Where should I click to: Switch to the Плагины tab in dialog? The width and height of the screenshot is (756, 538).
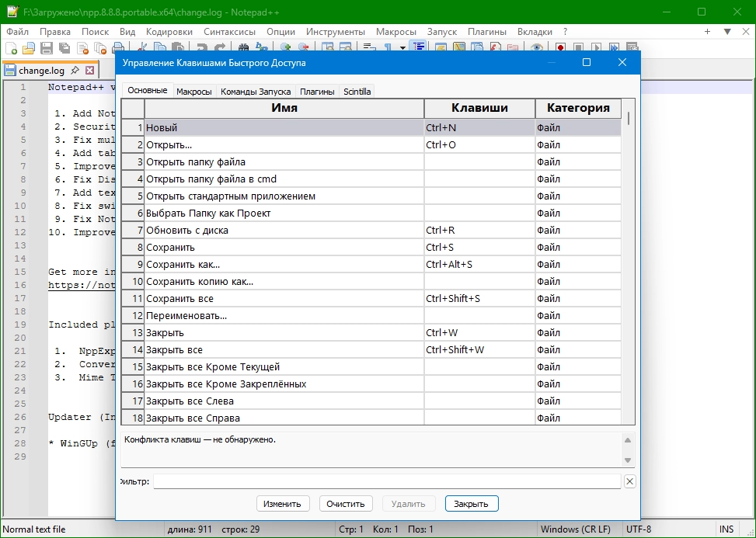tap(317, 92)
